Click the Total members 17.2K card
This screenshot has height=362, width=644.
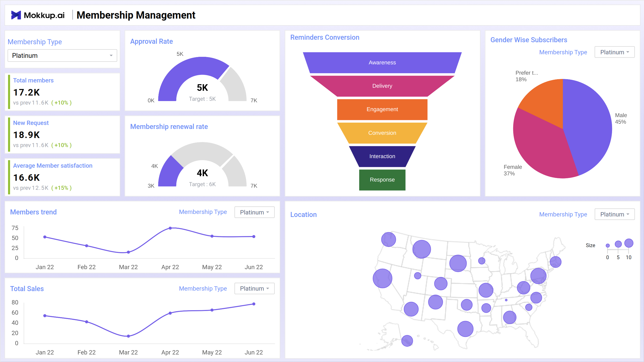click(62, 92)
